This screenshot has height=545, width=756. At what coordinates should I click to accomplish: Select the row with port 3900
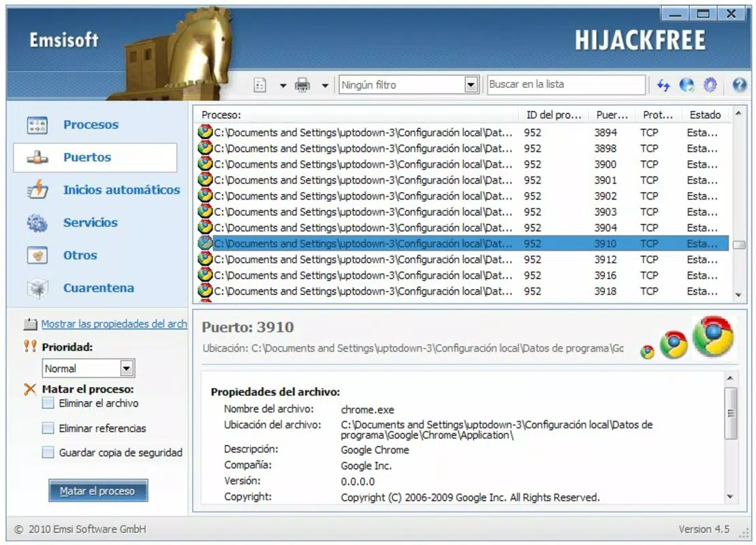(463, 164)
